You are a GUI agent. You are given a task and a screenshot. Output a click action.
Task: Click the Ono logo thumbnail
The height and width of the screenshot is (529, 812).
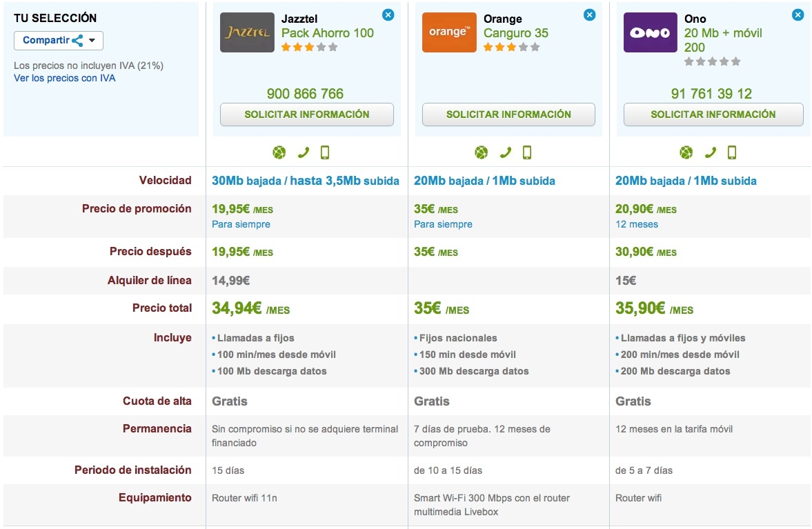651,32
